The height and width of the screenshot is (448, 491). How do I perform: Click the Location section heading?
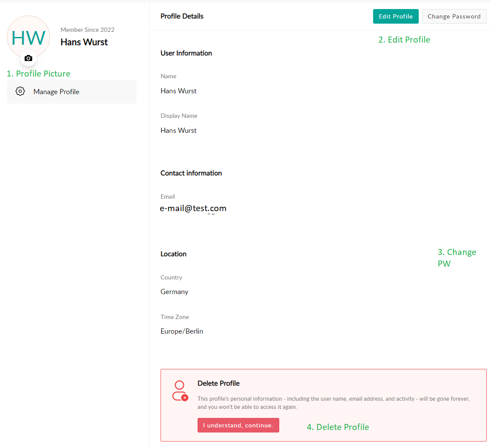click(x=173, y=254)
